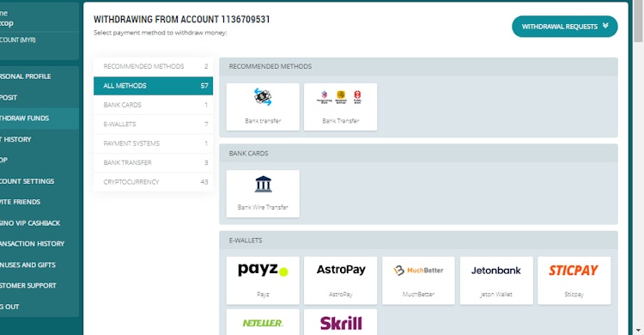644x335 pixels.
Task: Choose the three-bank-logo Bank Transfer card
Action: tap(341, 107)
